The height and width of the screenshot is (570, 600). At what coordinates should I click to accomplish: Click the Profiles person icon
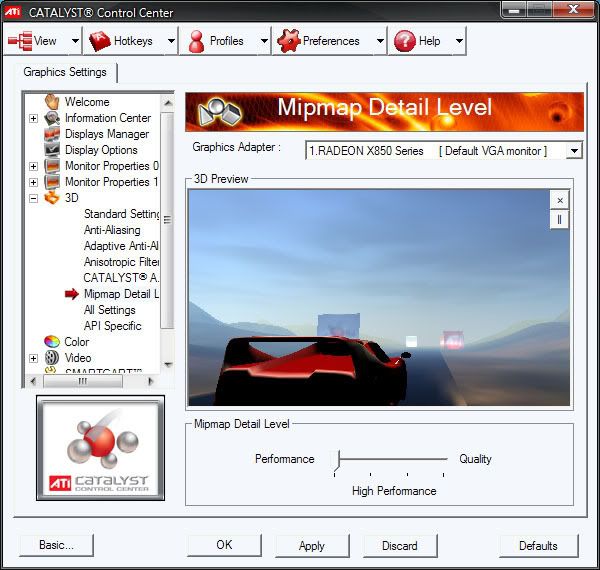[196, 41]
